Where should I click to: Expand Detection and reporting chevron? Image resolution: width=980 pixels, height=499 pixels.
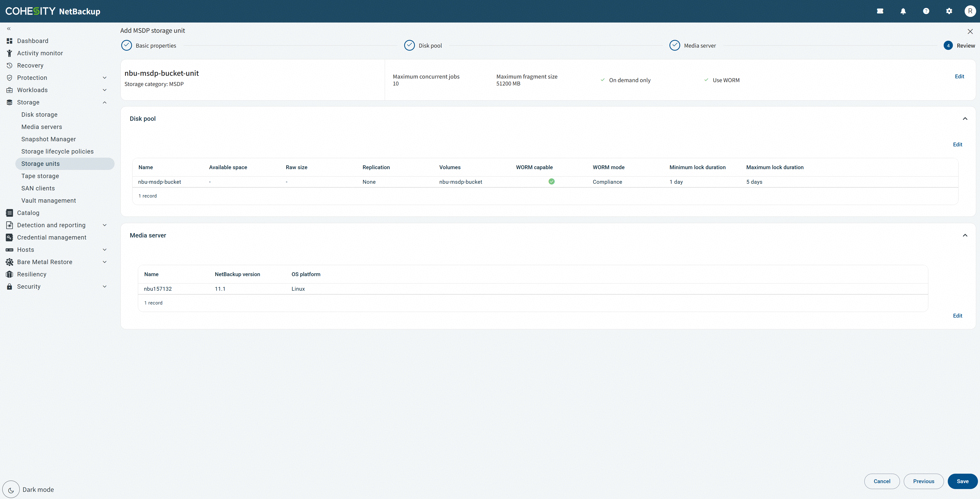[105, 225]
